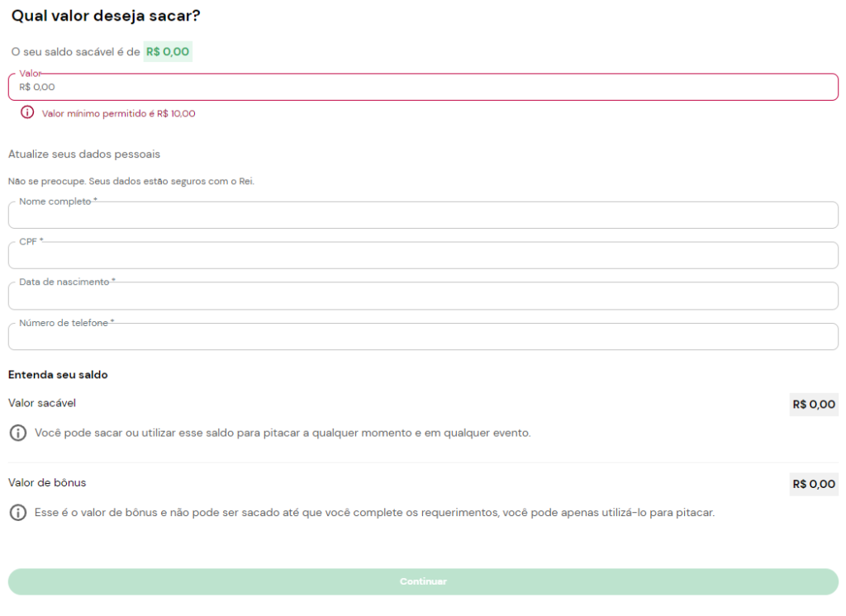Click the 'Entenda seu saldo' heading
This screenshot has height=616, width=846.
[58, 375]
